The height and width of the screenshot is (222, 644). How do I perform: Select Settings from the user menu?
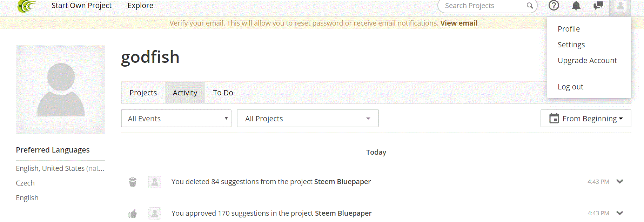[x=571, y=45]
